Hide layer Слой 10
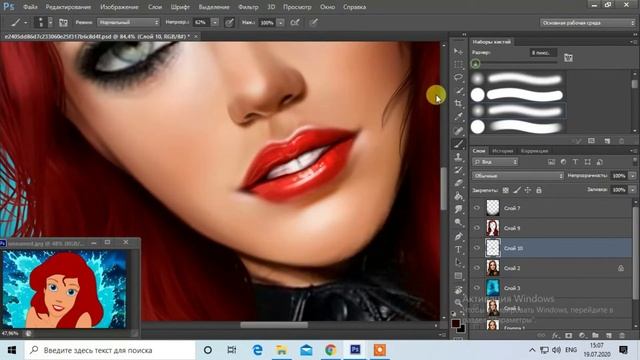 point(477,248)
